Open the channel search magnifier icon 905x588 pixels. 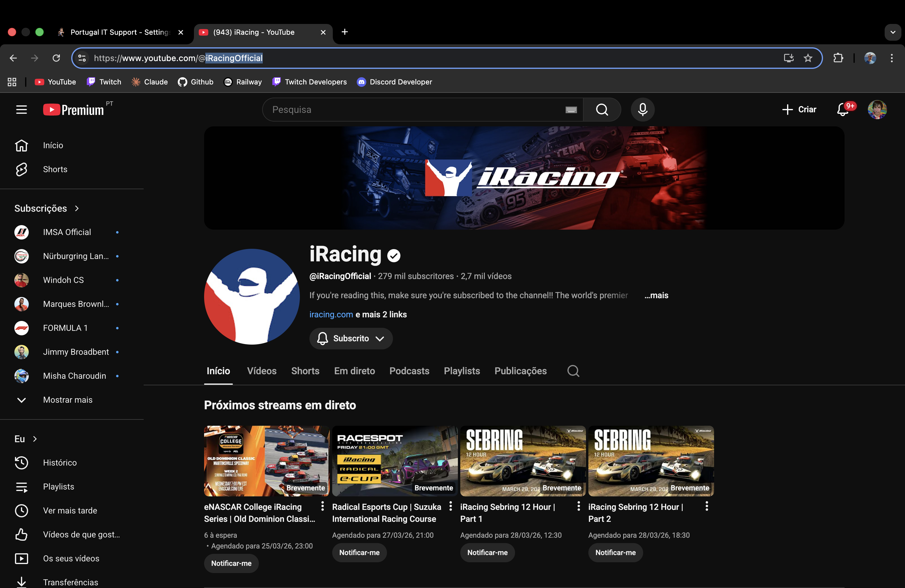(573, 371)
